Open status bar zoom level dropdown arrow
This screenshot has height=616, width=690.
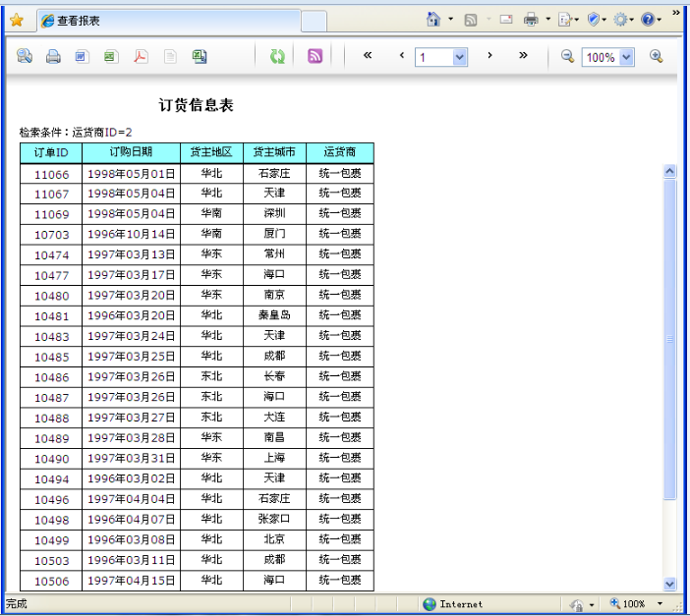point(660,603)
